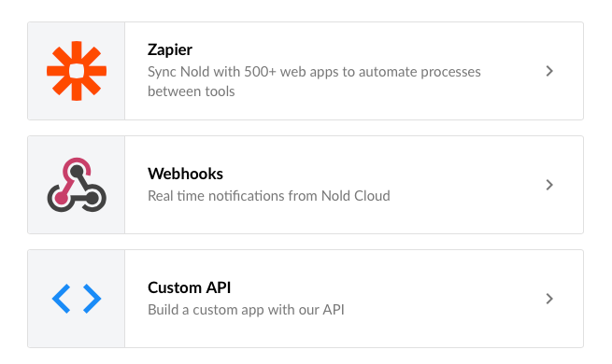Click the blue code brackets icon
The width and height of the screenshot is (612, 364).
(77, 299)
